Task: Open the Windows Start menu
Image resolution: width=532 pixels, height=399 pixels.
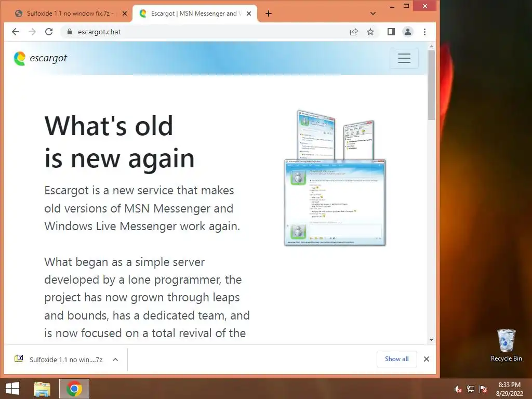Action: tap(12, 389)
